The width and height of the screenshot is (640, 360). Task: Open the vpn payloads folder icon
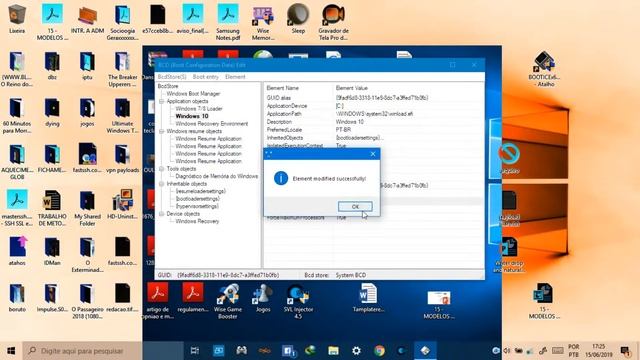click(122, 158)
